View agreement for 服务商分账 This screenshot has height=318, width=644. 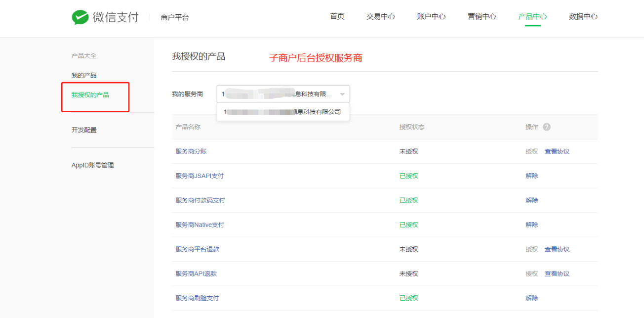click(557, 151)
